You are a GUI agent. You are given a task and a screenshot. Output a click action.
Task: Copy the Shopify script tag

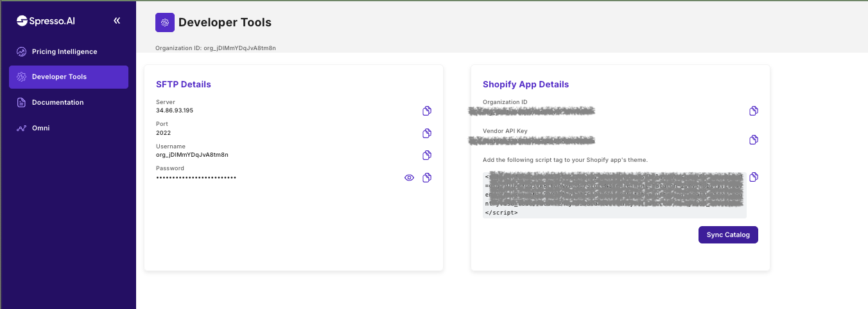pos(754,177)
